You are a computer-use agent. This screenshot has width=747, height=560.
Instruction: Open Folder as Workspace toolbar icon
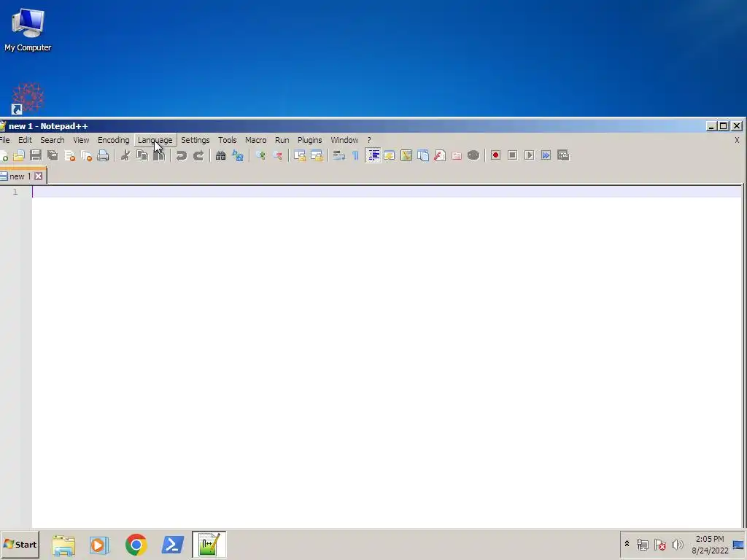coord(457,156)
